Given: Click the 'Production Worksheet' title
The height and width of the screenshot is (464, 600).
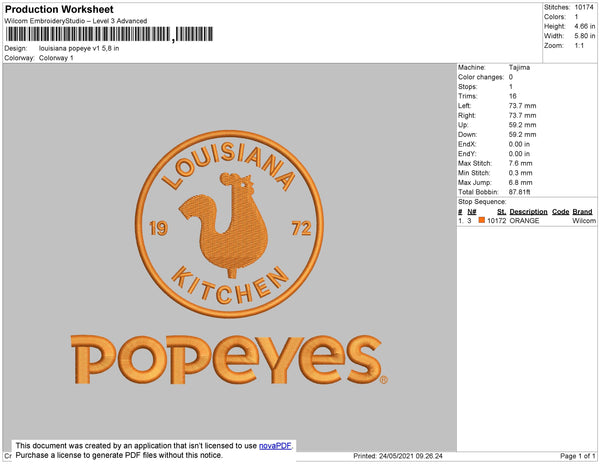Looking at the screenshot, I should pyautogui.click(x=59, y=9).
